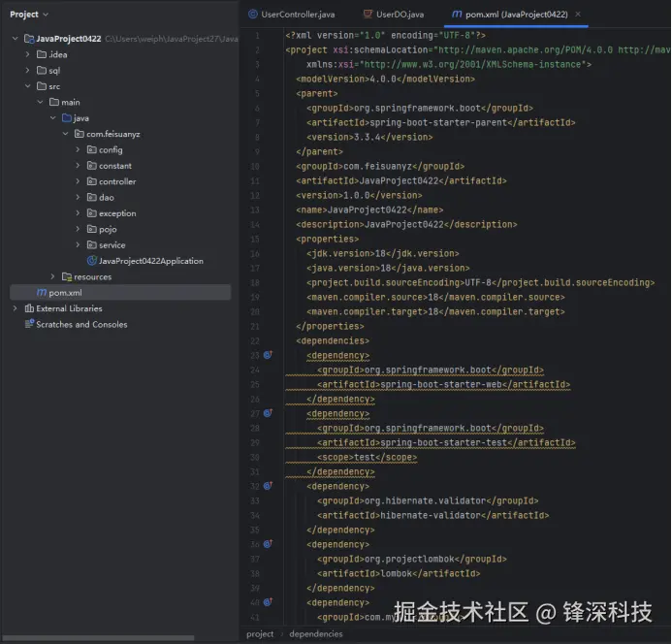Image resolution: width=672 pixels, height=644 pixels.
Task: Click the hibernate-validator artifactId line
Action: 432,515
